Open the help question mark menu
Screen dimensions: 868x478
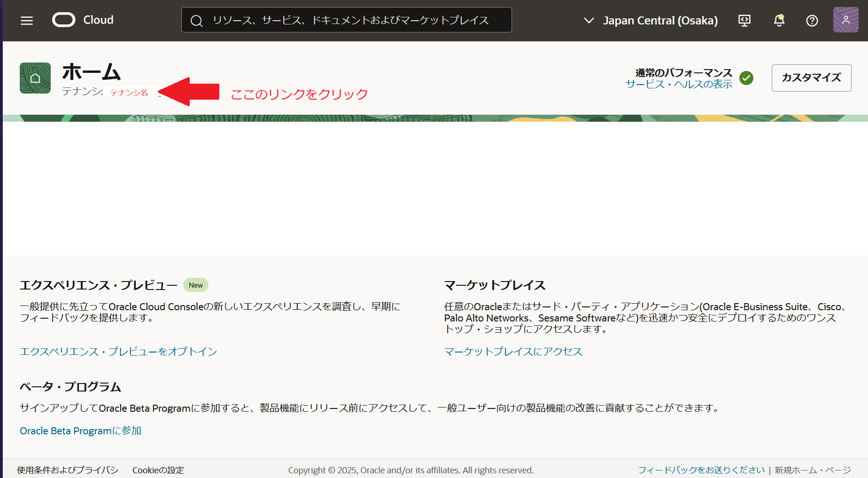pos(812,21)
